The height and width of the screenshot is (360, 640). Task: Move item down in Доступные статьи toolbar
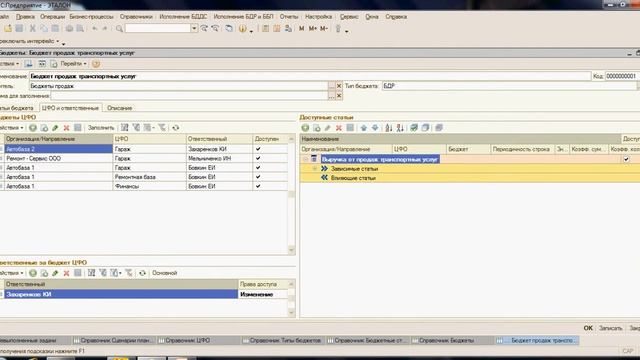375,128
